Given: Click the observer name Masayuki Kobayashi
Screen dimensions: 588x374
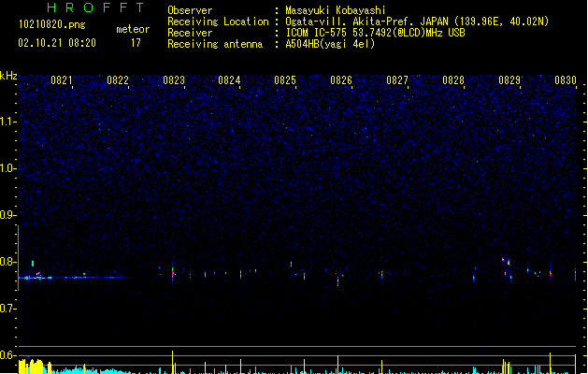Looking at the screenshot, I should 336,10.
